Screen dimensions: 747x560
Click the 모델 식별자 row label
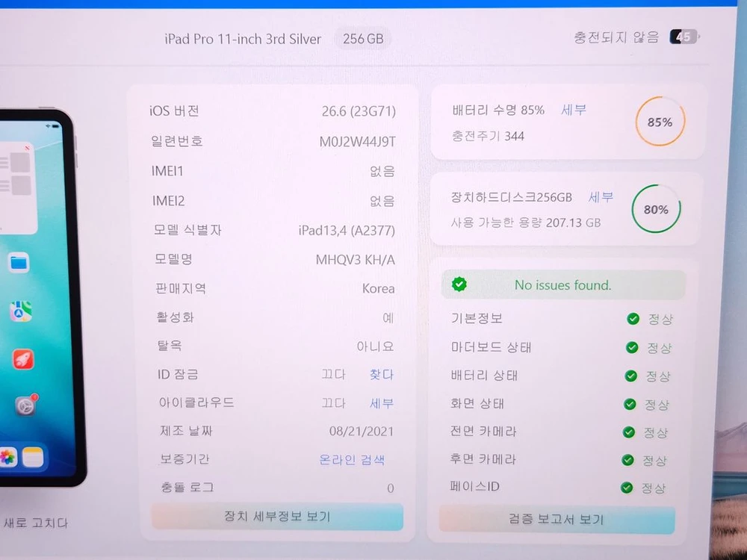pyautogui.click(x=187, y=230)
